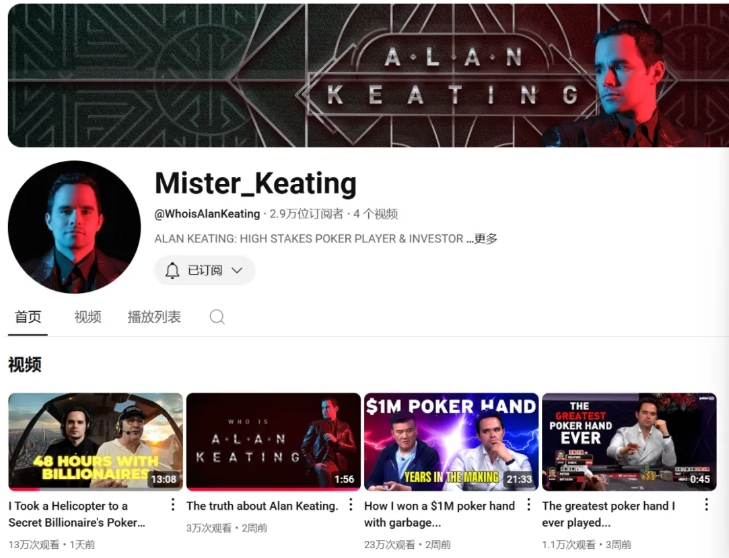Click the notification bell icon
Viewport: 729px width, 558px height.
[172, 270]
